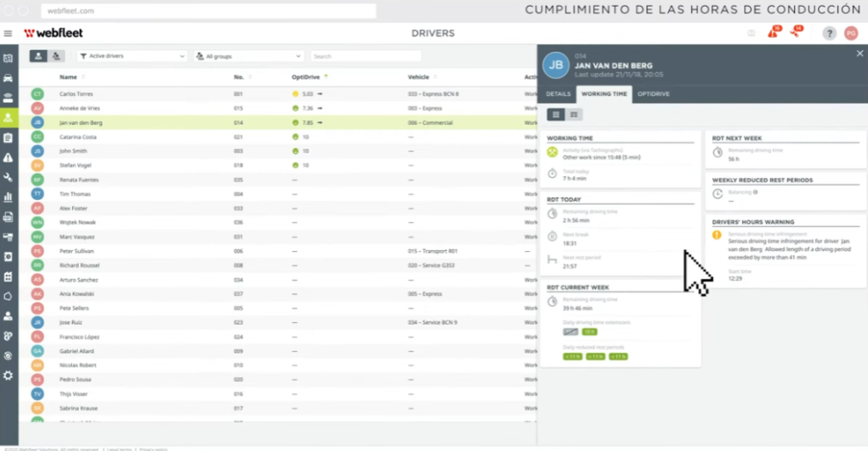Image resolution: width=868 pixels, height=451 pixels.
Task: Click Carlos Torres OptiDrive yellow score indicator
Action: click(x=295, y=94)
